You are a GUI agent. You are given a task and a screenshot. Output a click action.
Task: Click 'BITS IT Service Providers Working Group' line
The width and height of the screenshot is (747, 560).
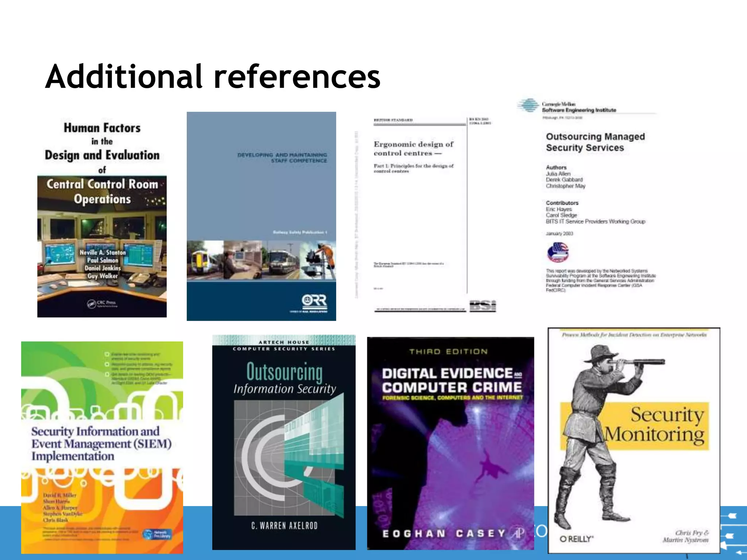[x=595, y=221]
